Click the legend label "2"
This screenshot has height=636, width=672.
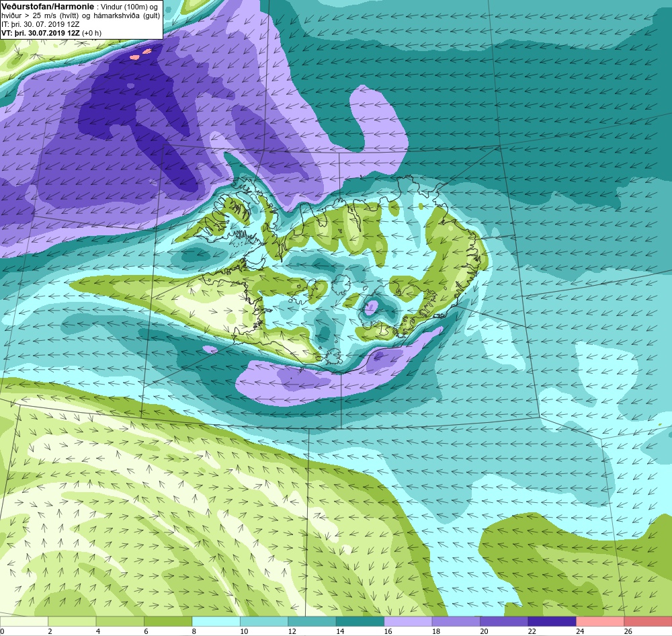pos(50,631)
